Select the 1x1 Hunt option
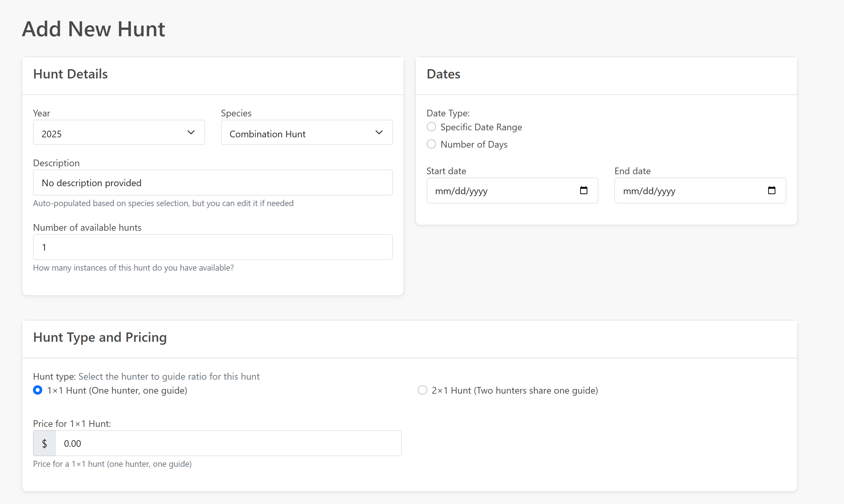Screen dimensions: 844x504 click(x=37, y=390)
